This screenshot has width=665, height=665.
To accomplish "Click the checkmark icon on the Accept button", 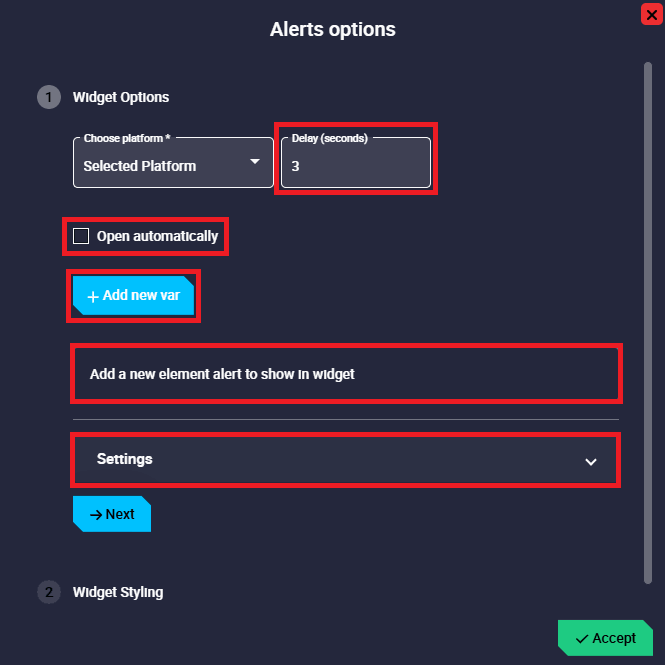I will point(581,638).
